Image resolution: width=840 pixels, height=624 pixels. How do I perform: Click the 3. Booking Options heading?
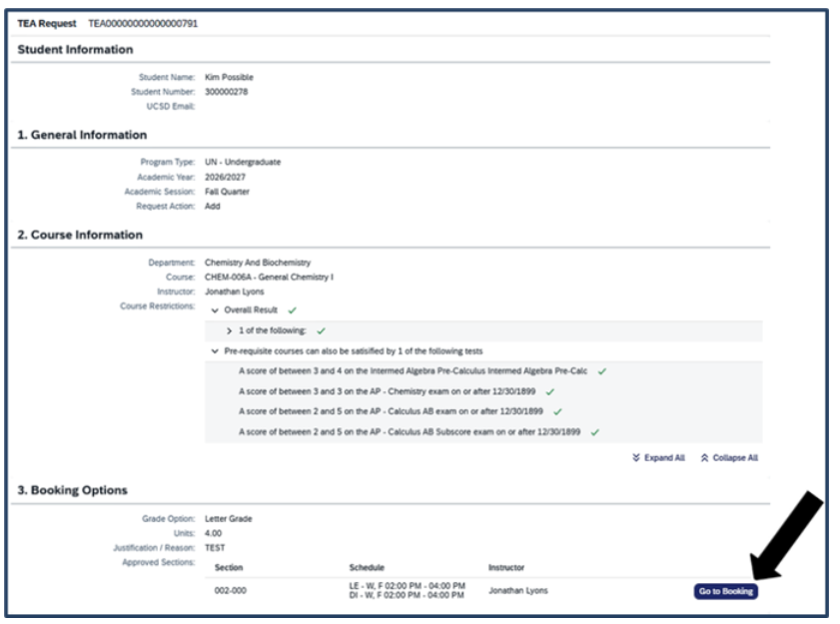72,490
